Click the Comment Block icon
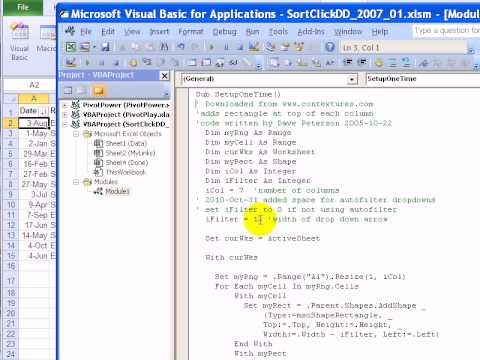This screenshot has height=360, width=480. (x=393, y=62)
